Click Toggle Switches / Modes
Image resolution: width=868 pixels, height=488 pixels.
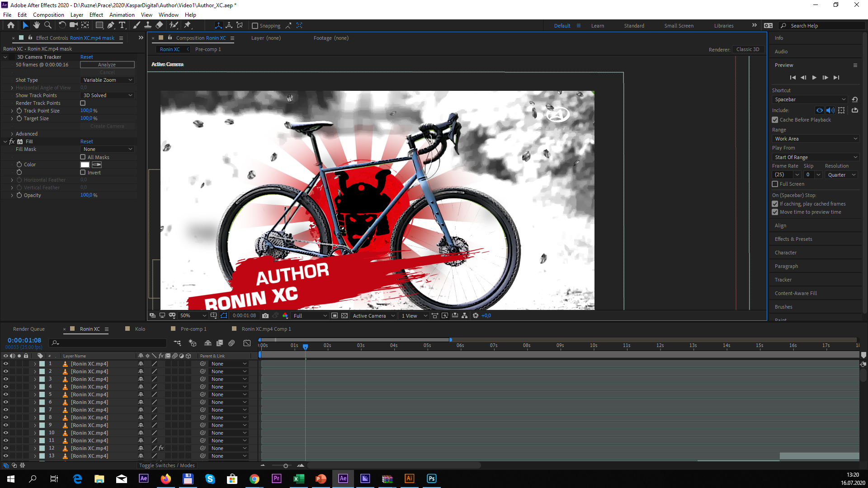(x=167, y=465)
